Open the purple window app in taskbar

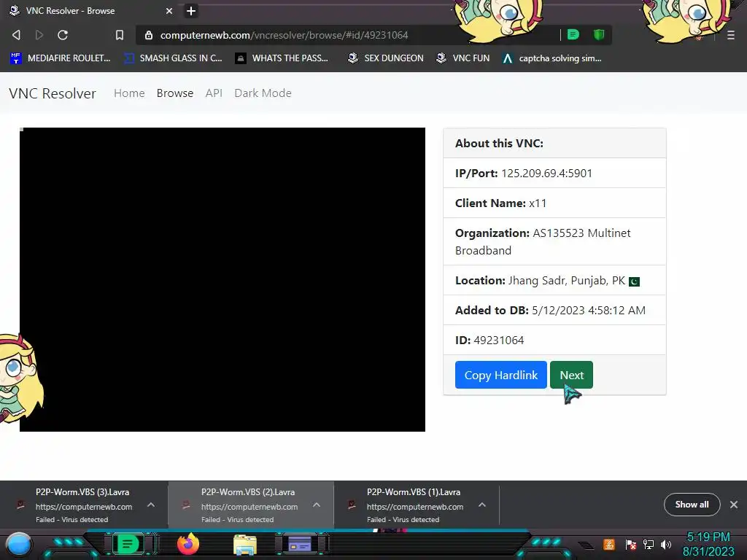(300, 544)
